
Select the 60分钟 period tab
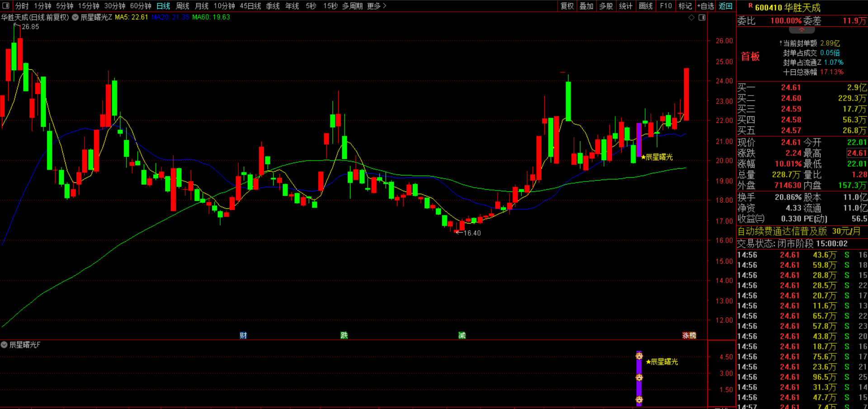coord(141,6)
